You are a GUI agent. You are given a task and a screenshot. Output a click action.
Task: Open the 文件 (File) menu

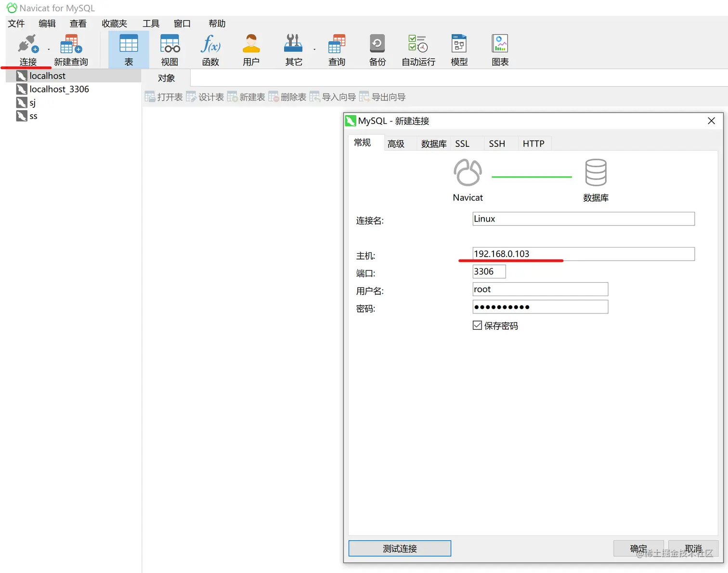click(x=16, y=24)
